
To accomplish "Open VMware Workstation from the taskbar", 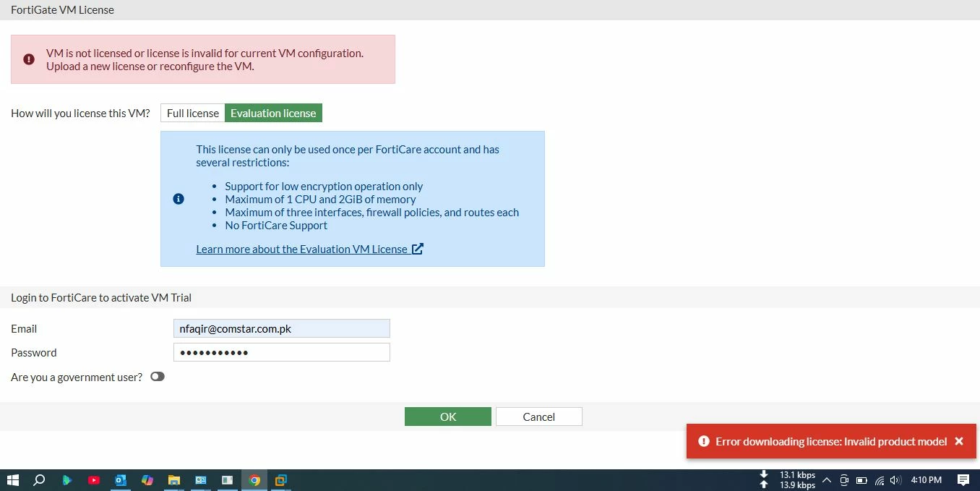I will pyautogui.click(x=280, y=479).
